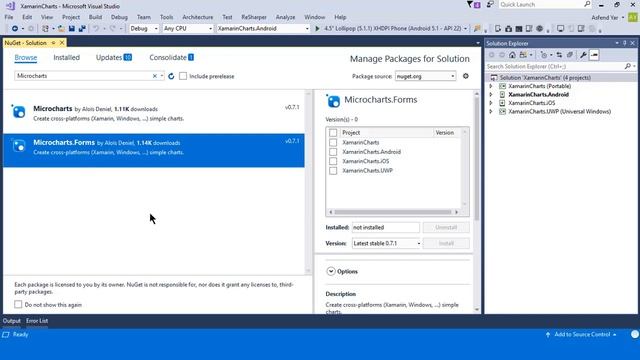
Task: Check the XamarinCharts.iOS project checkbox
Action: 333,161
